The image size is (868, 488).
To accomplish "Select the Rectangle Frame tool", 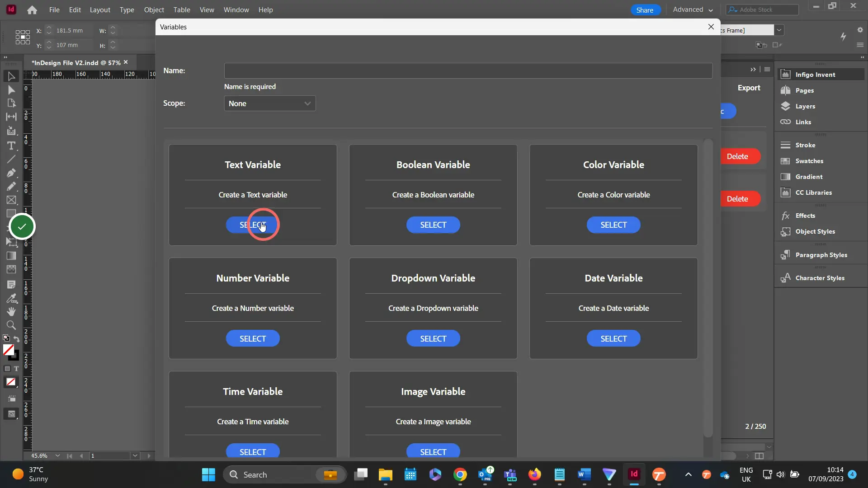I will point(11,200).
